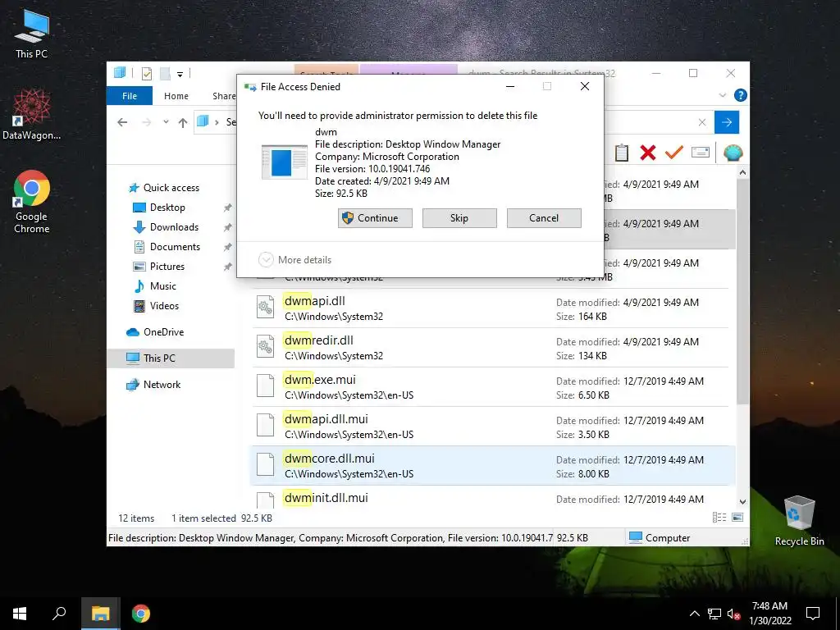Open This PC desktop icon
Viewport: 840px width, 630px height.
pyautogui.click(x=32, y=34)
